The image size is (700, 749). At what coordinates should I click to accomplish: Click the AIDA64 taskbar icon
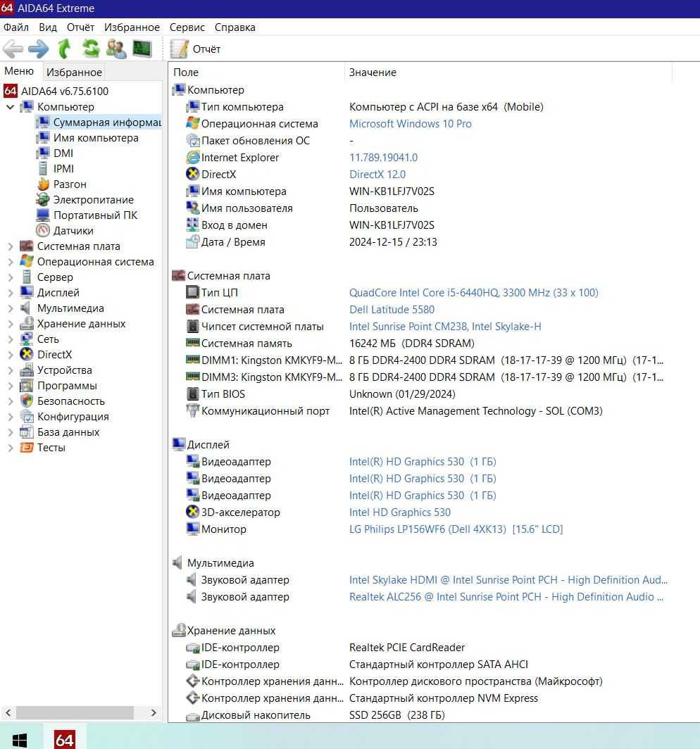(64, 740)
